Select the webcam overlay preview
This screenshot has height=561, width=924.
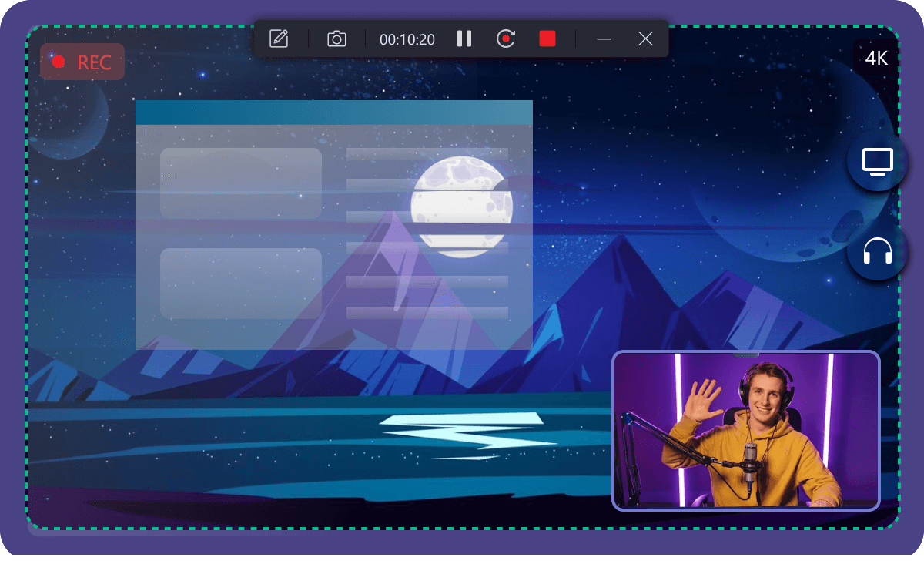[745, 431]
